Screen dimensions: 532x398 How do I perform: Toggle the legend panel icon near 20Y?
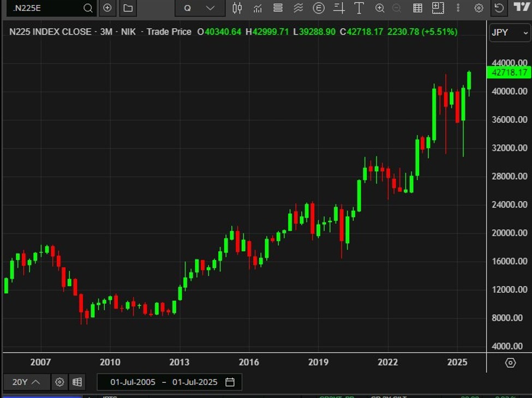point(77,382)
